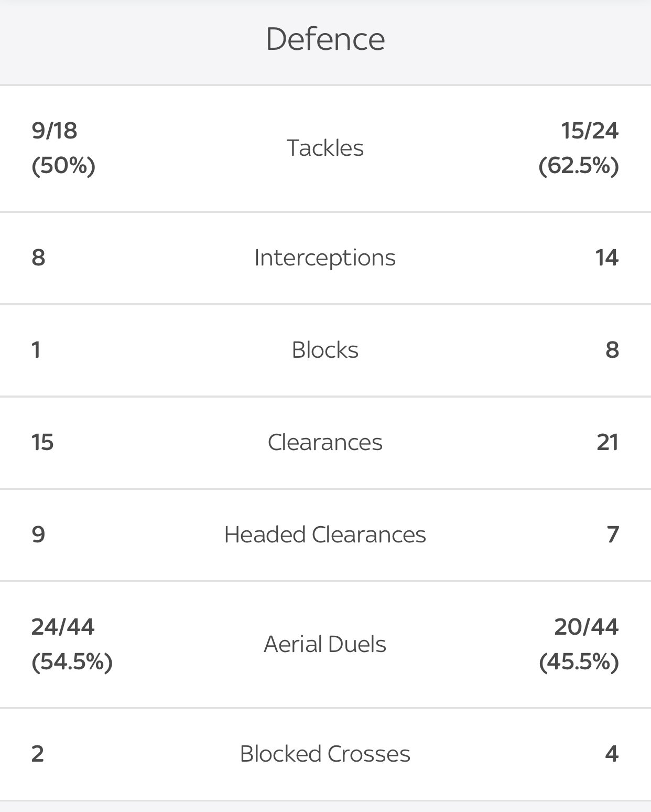
Task: Select the Aerial Duels row label
Action: 325,644
